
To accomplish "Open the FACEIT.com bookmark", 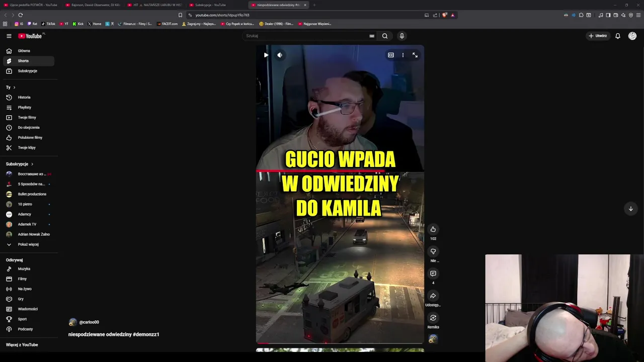I will pyautogui.click(x=168, y=24).
